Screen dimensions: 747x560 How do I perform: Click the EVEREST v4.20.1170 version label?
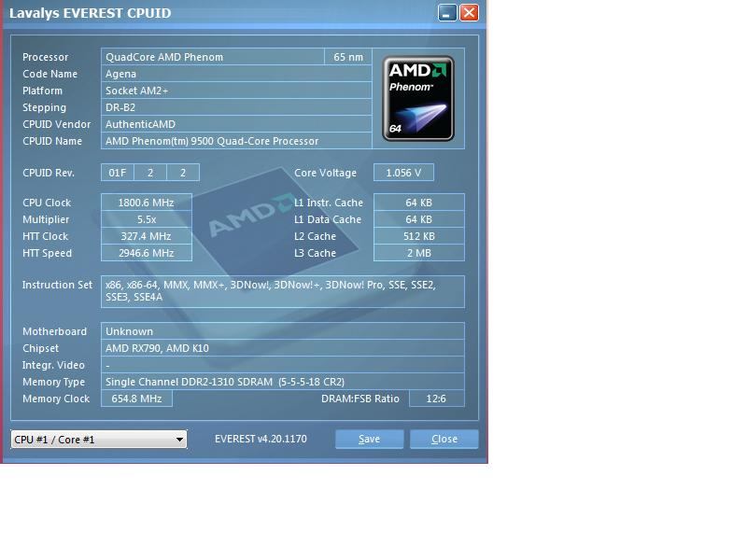click(261, 439)
